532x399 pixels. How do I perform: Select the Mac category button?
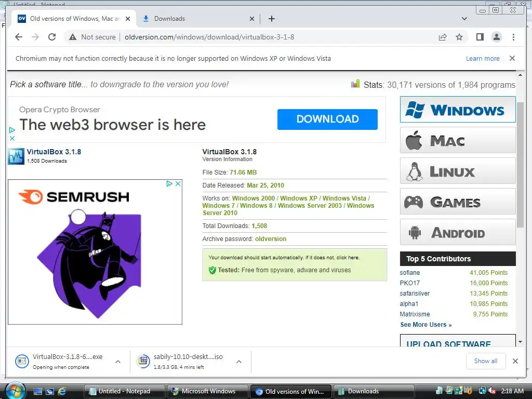pos(458,140)
